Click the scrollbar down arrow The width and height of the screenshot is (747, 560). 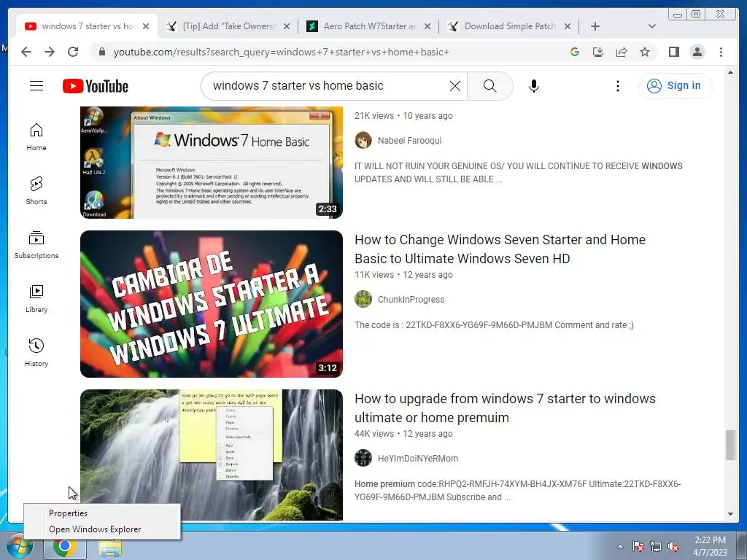coord(730,514)
